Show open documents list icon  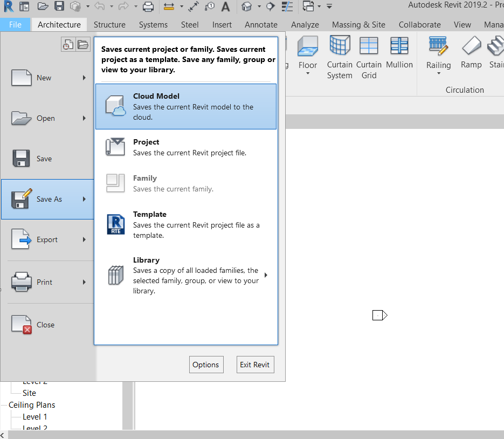83,44
